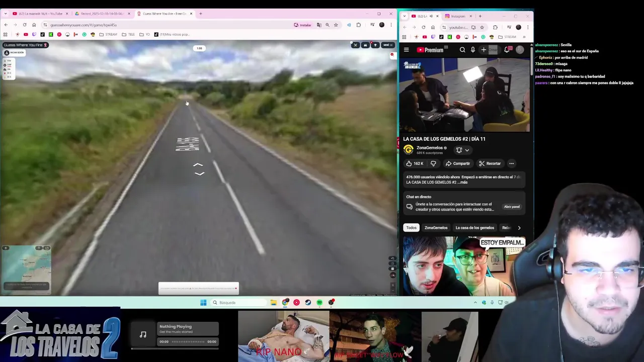This screenshot has width=644, height=362.
Task: Show more filter chips with right arrow
Action: click(x=519, y=228)
